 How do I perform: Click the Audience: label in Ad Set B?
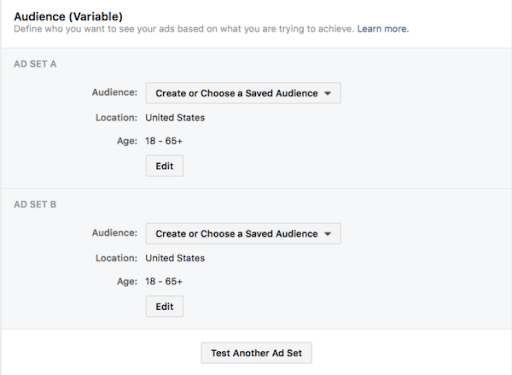[115, 233]
